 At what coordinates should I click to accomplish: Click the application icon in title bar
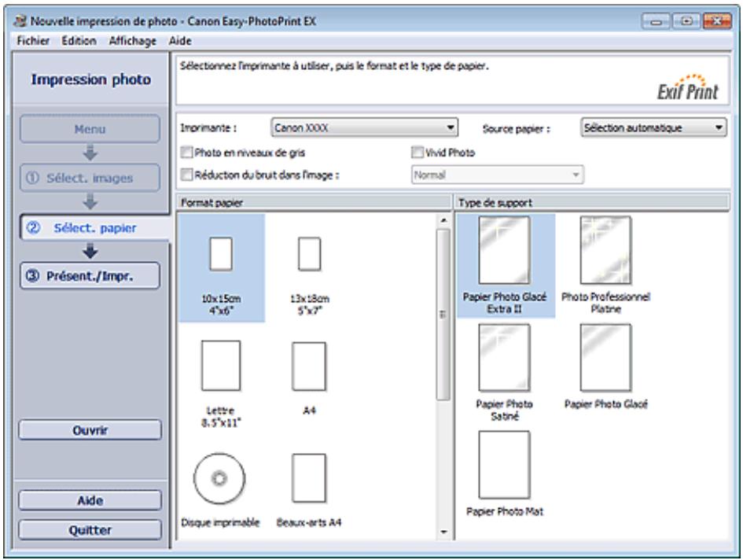[20, 21]
